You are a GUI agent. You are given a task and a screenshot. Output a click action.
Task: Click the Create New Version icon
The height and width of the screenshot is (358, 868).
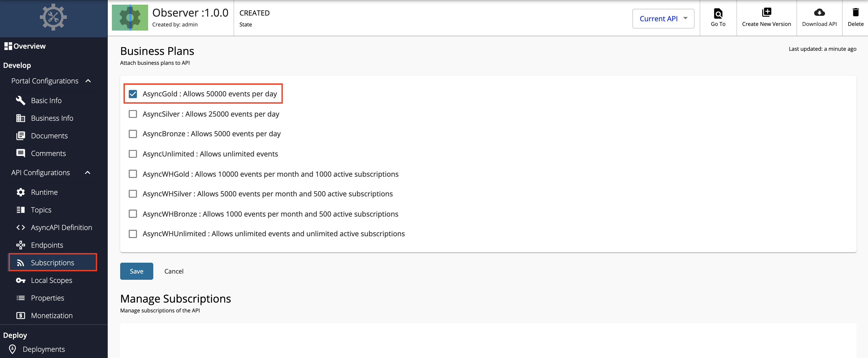[x=766, y=12]
